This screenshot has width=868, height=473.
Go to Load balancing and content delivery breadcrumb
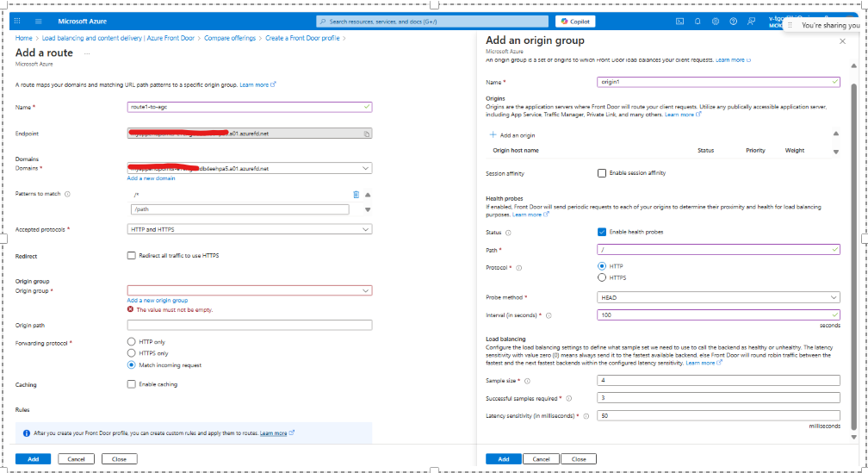(x=118, y=38)
